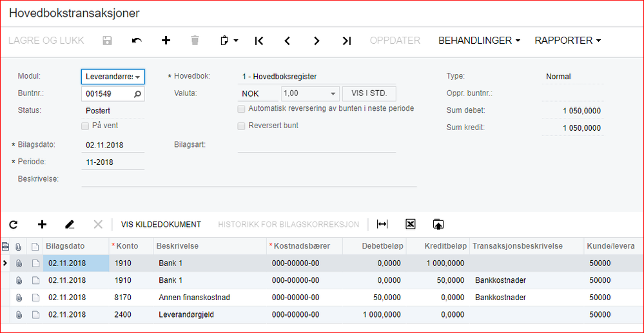644x333 pixels.
Task: Click the export to Excel icon
Action: 410,224
